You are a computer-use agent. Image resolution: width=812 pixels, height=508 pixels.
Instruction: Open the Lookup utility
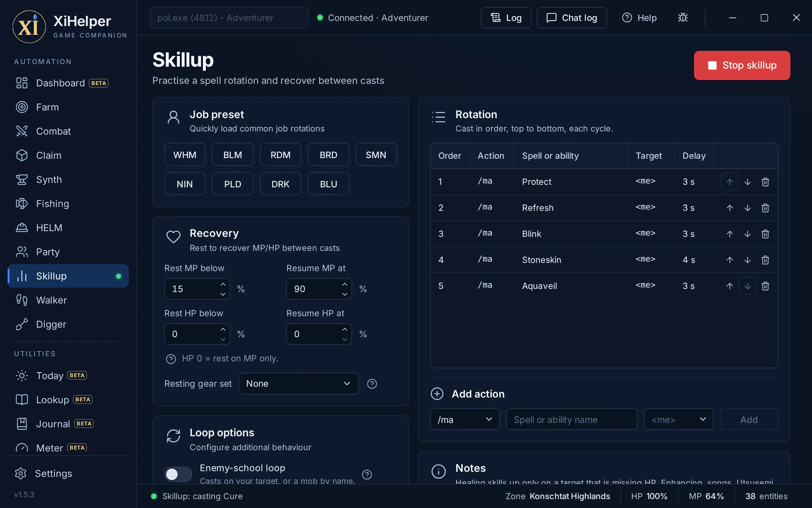coord(68,400)
